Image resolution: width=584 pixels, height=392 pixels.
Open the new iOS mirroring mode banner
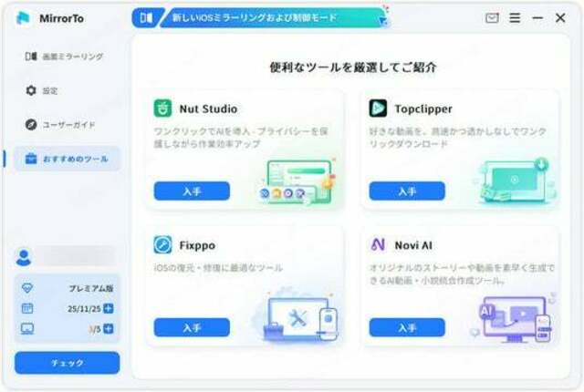260,17
